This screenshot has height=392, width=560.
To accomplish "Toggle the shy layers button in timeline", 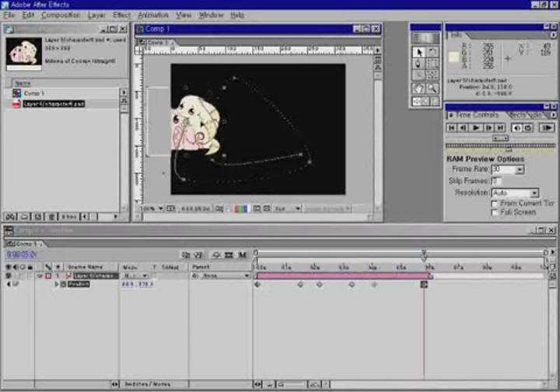I will coord(216,255).
